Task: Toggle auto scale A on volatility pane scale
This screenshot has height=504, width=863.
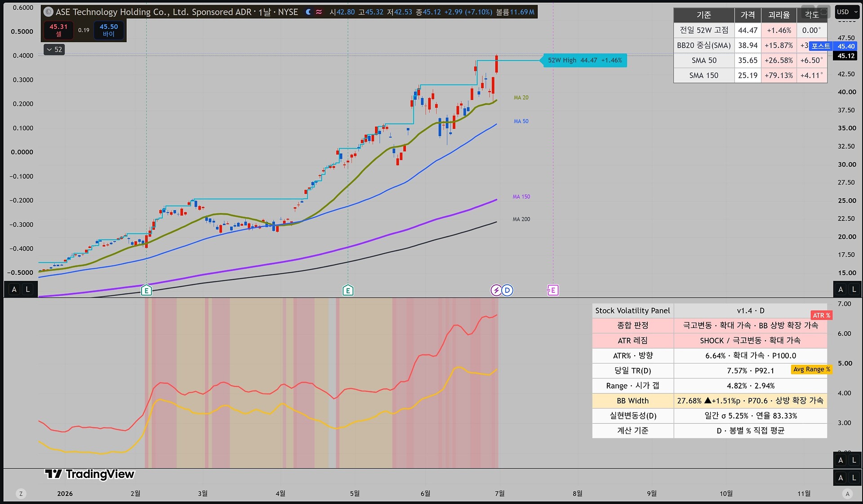Action: (841, 460)
